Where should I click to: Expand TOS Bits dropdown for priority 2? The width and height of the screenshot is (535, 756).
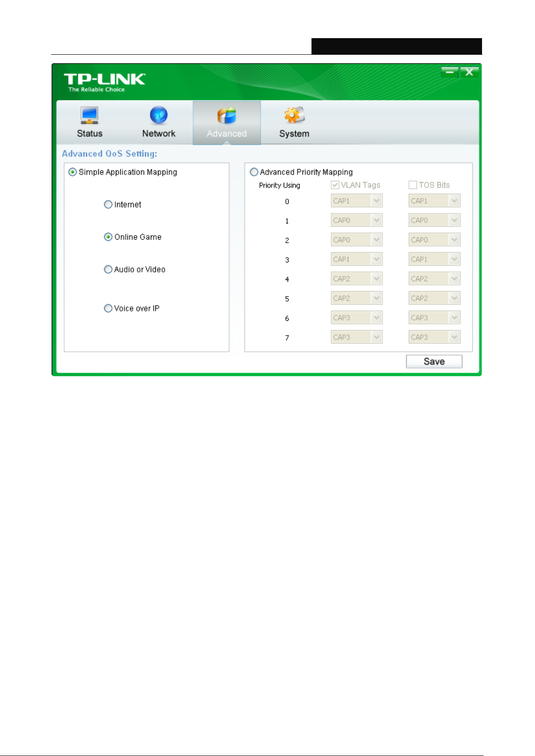(x=454, y=240)
